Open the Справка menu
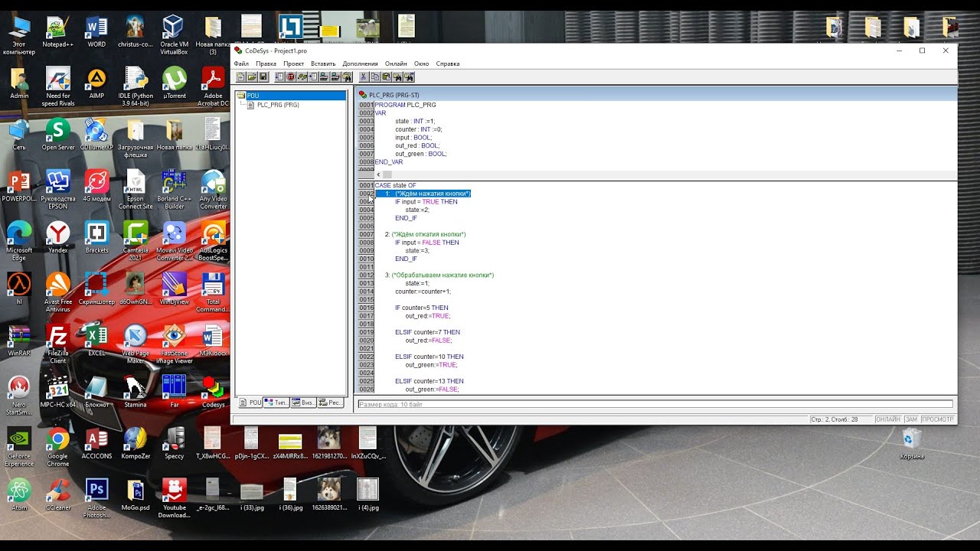Viewport: 980px width, 551px height. point(447,64)
